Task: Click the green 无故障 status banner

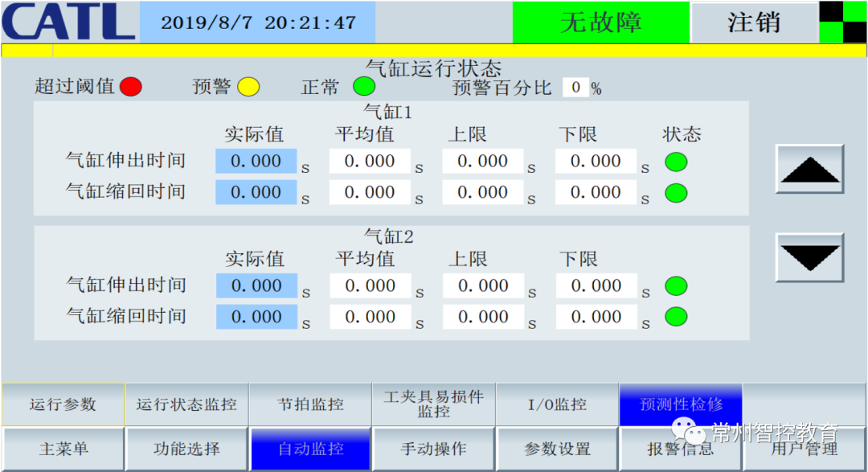Action: (x=600, y=23)
